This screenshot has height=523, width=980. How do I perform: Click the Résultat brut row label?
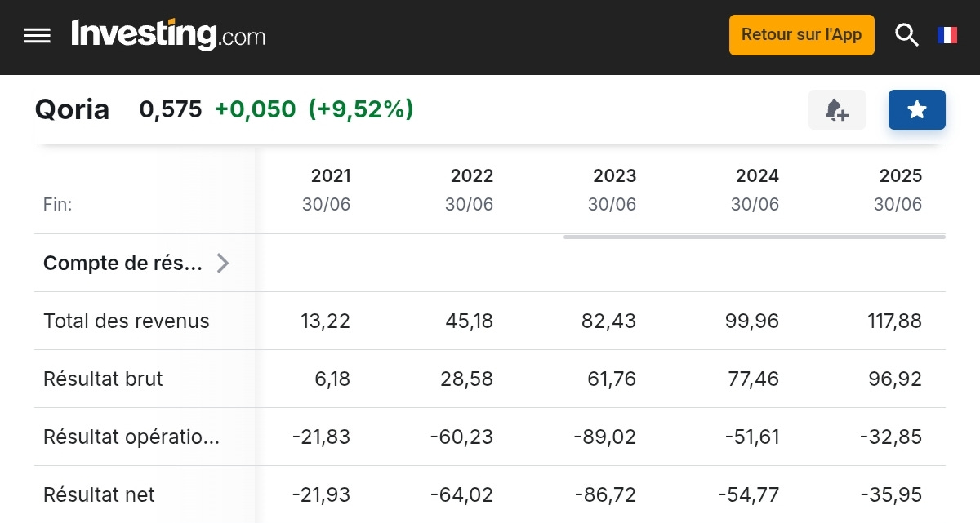click(x=103, y=379)
